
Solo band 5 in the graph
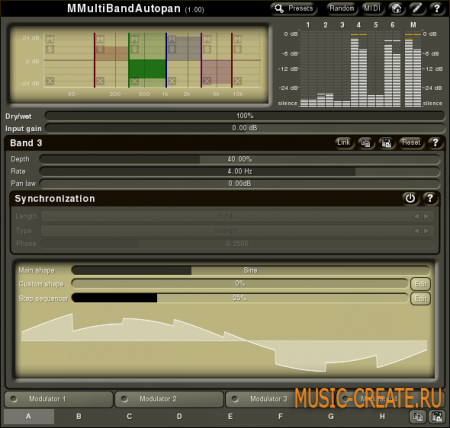pyautogui.click(x=207, y=49)
